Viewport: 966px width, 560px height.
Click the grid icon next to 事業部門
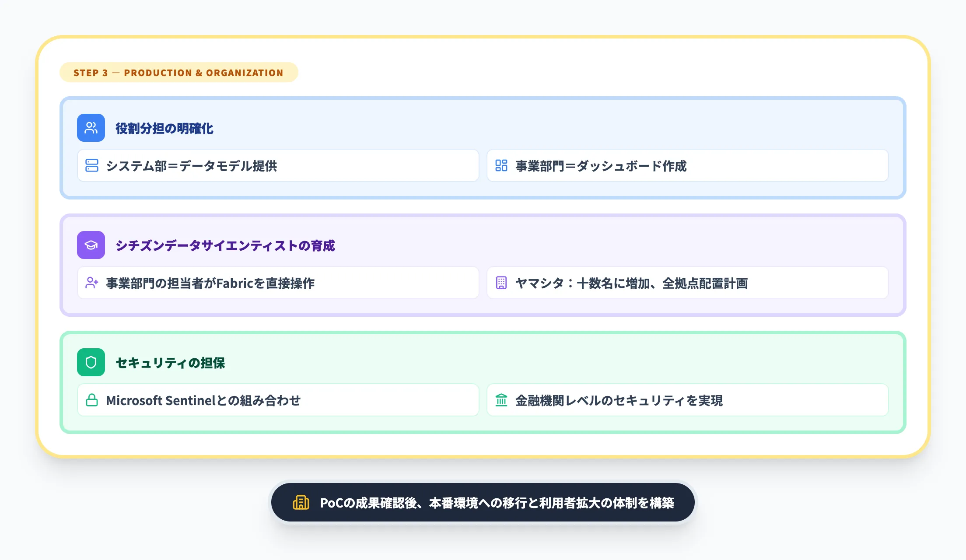point(501,166)
